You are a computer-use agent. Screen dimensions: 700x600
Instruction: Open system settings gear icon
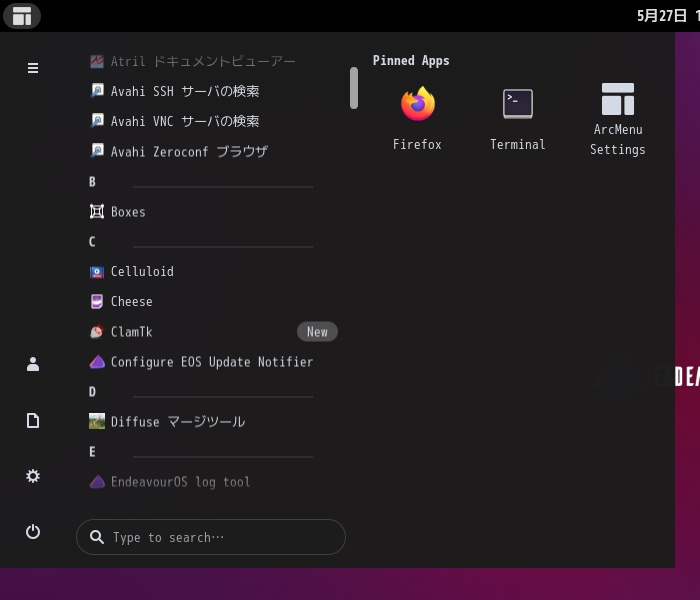33,476
